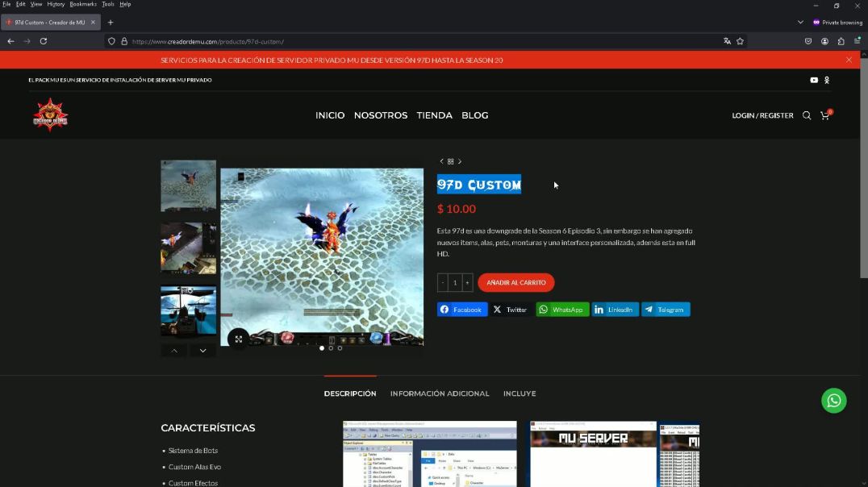Enlarge the product image fullscreen
Viewport: 868px width, 487px height.
[239, 339]
